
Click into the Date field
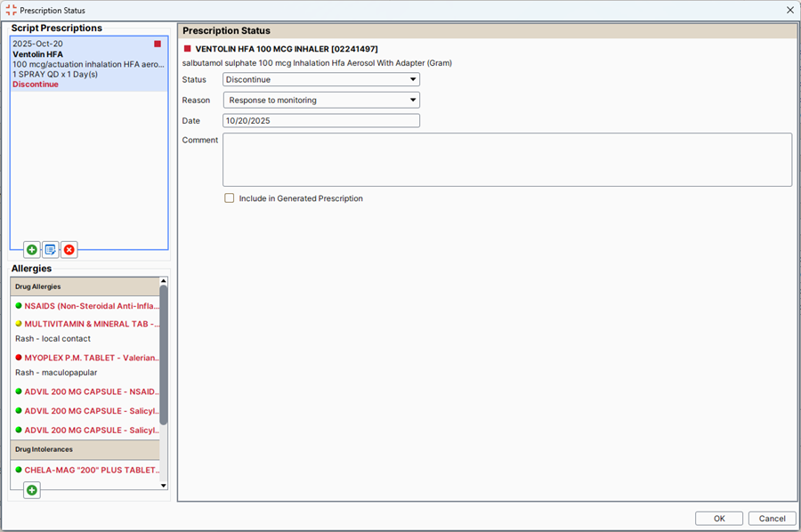click(320, 121)
